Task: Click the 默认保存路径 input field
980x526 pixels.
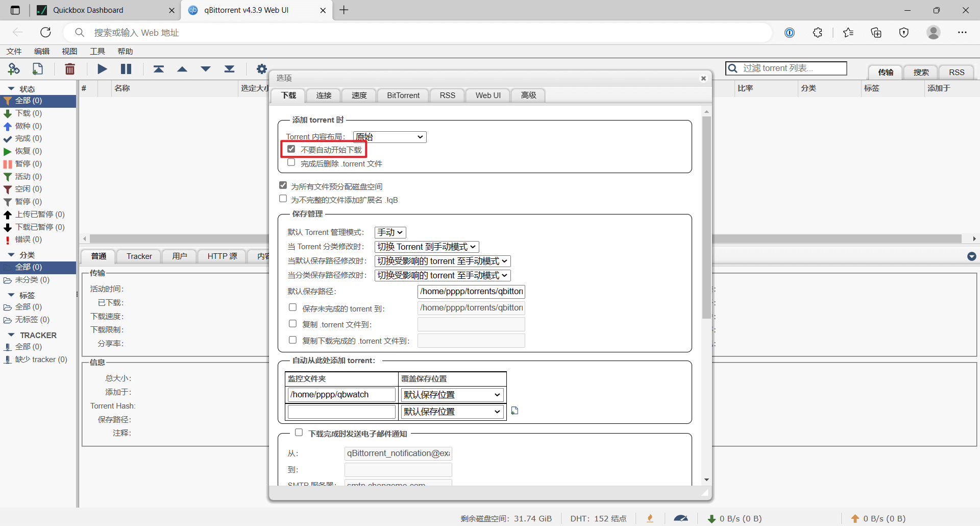Action: click(471, 292)
